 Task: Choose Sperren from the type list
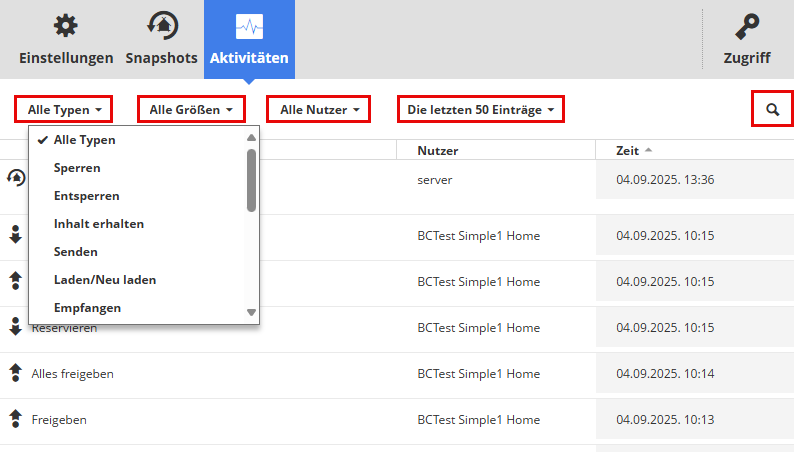pyautogui.click(x=77, y=168)
